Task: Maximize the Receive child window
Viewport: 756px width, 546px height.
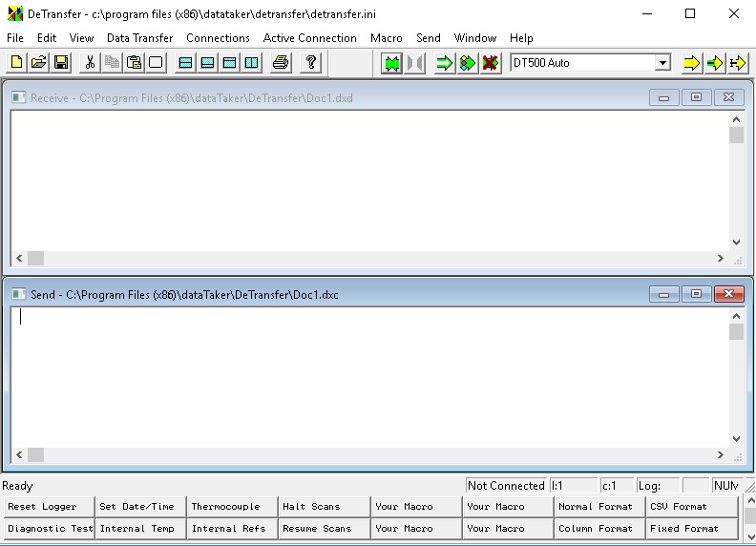Action: point(696,97)
